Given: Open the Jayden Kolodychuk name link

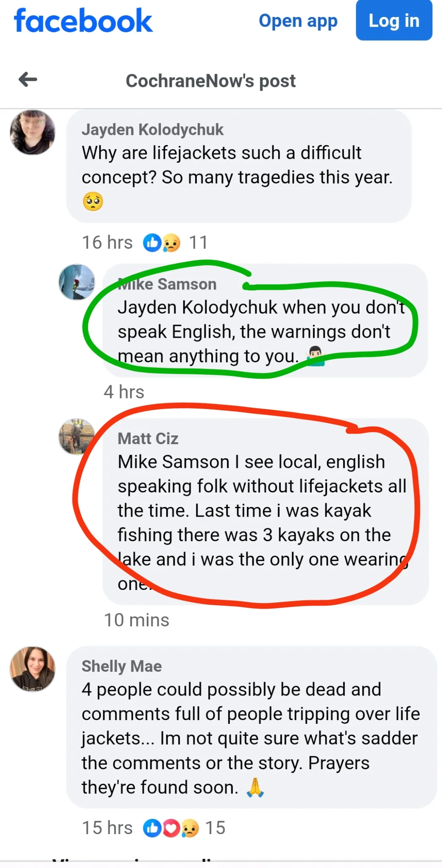Looking at the screenshot, I should 153,130.
